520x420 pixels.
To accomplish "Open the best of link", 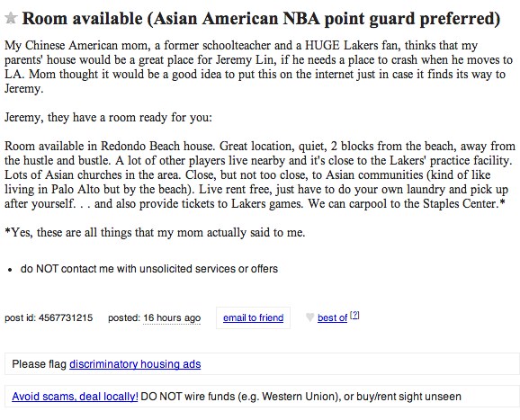I will click(x=332, y=317).
